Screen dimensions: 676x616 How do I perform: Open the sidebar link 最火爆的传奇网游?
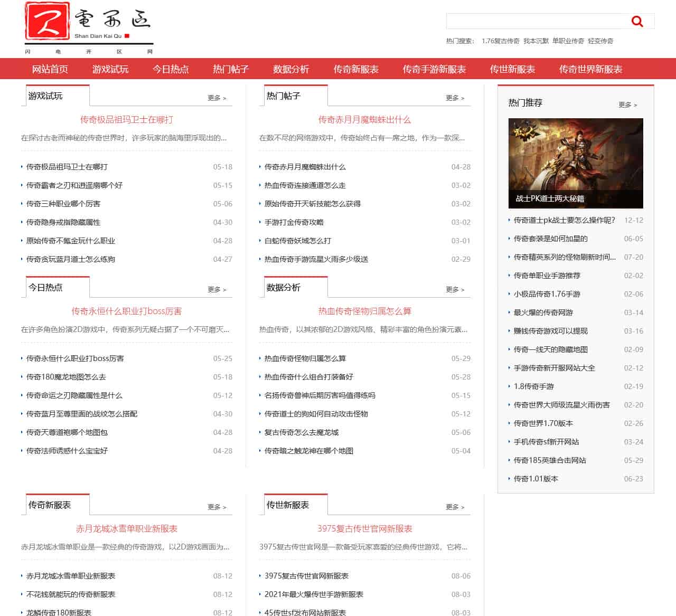[543, 312]
